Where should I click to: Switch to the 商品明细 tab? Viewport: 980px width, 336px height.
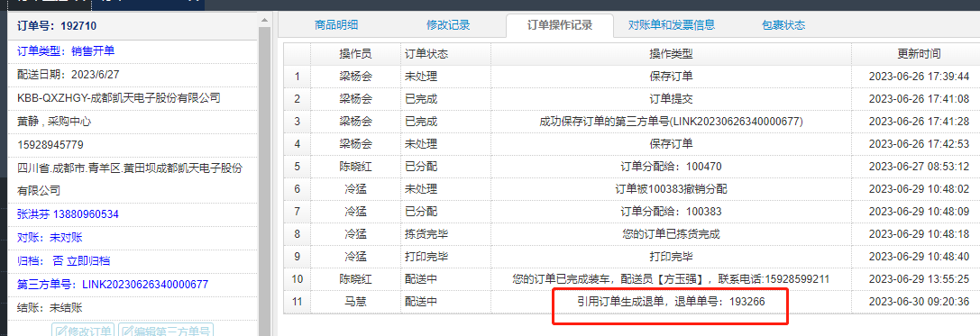(336, 25)
